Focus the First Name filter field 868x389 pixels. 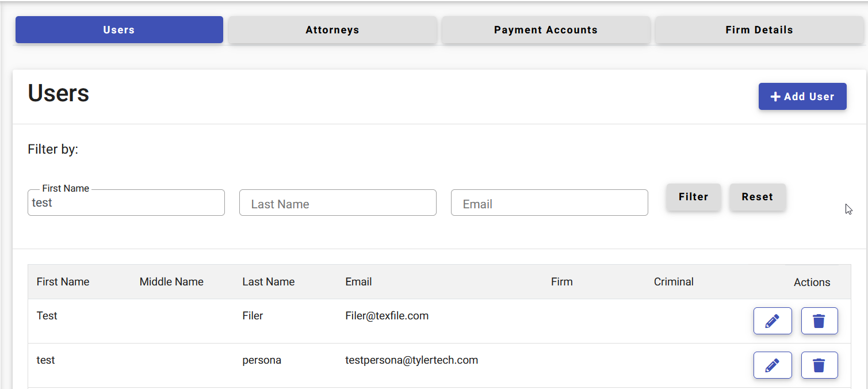tap(126, 203)
